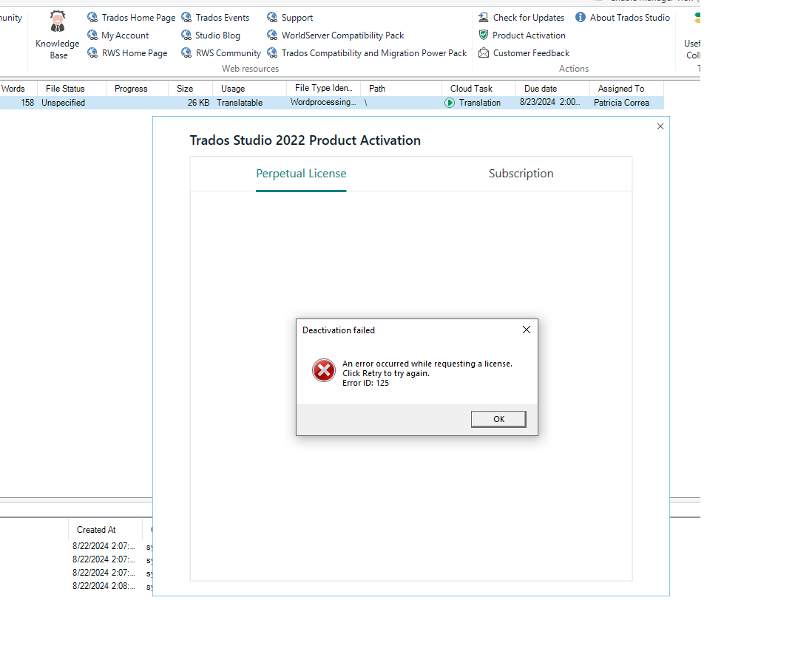Select the Unspecified file status cell

click(63, 103)
